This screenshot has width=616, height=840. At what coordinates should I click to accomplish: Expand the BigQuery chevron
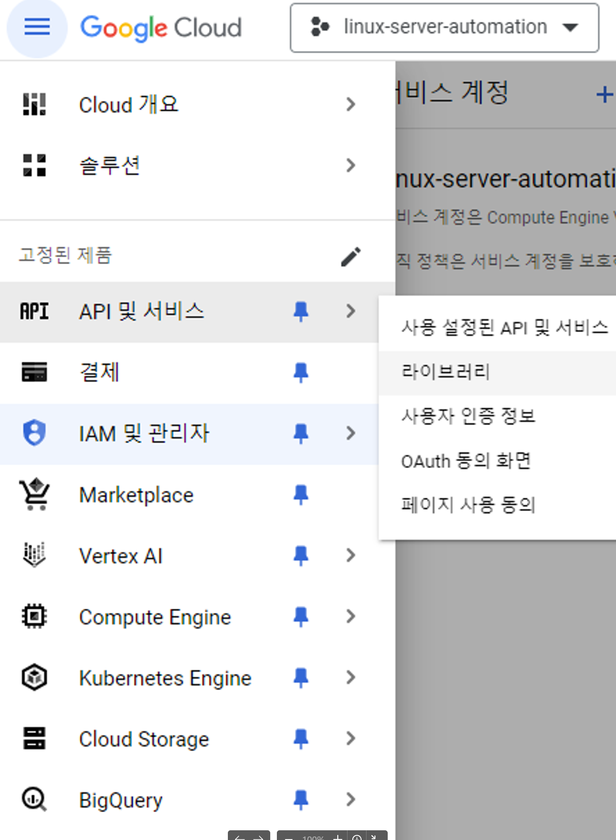pos(351,799)
